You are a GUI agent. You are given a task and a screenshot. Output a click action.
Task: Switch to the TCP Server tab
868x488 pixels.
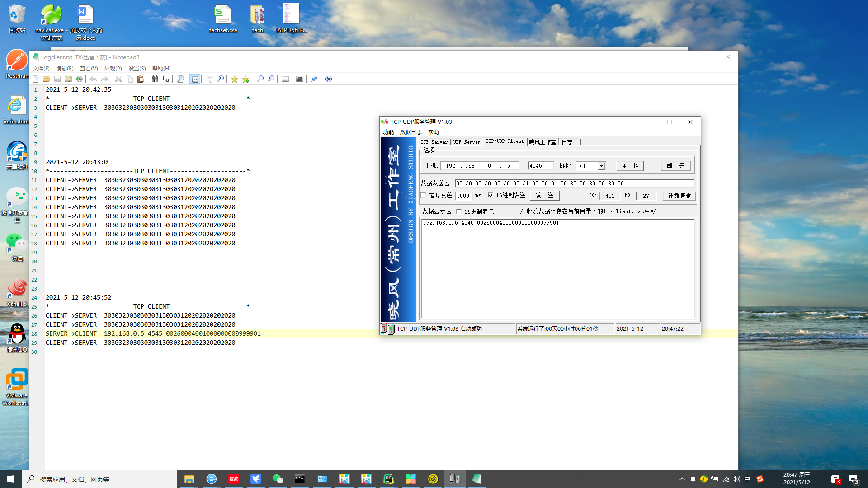(434, 142)
